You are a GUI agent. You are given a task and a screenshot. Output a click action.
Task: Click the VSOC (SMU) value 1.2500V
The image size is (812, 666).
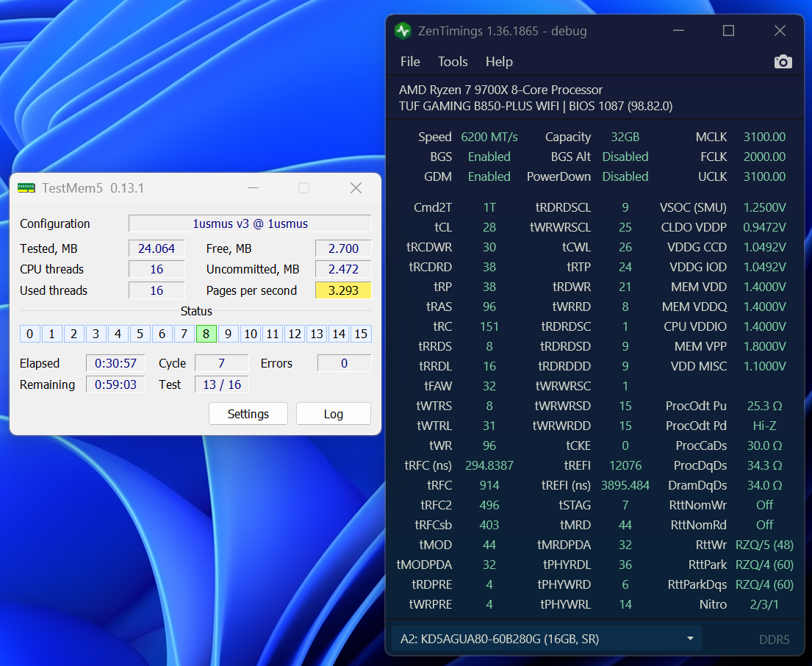764,208
